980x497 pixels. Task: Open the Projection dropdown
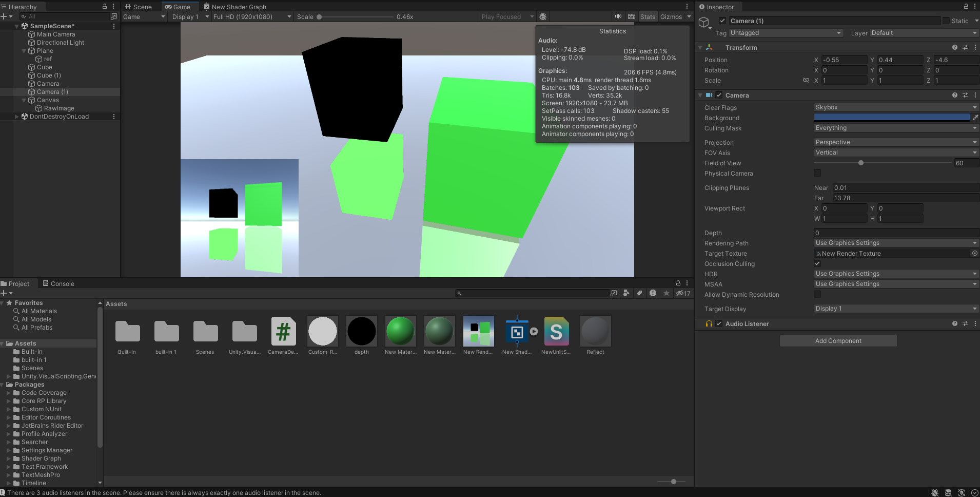click(x=895, y=142)
